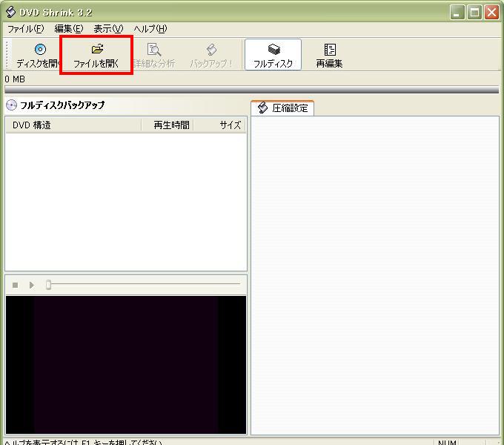Open the 編集(E) menu
The height and width of the screenshot is (445, 504).
68,29
